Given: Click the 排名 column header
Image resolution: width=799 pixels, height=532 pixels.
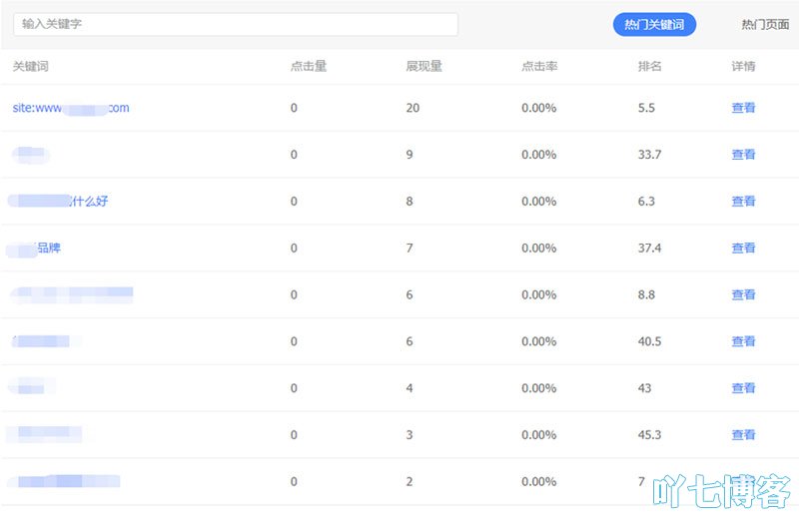Looking at the screenshot, I should tap(650, 66).
